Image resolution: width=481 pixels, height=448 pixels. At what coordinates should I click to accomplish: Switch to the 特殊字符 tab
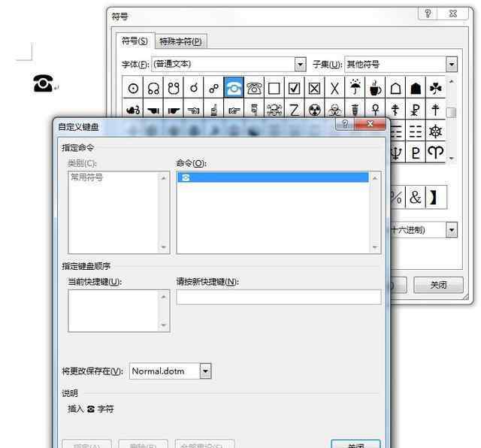coord(181,41)
